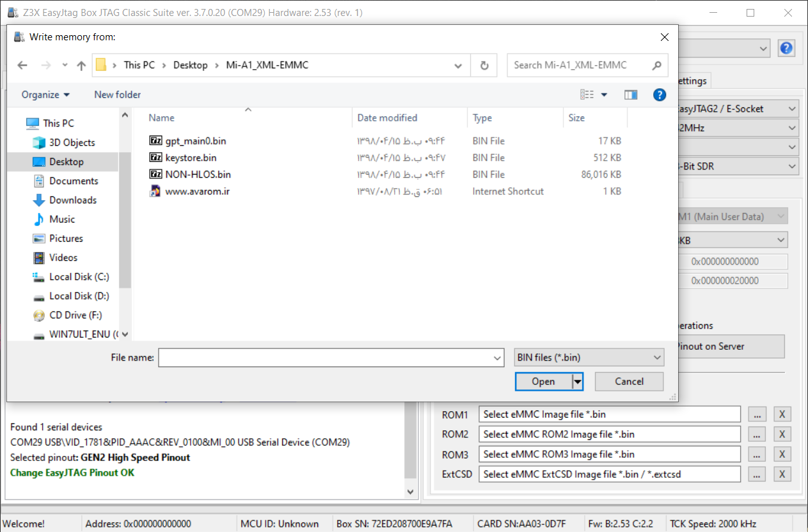Click New folder button

(117, 95)
